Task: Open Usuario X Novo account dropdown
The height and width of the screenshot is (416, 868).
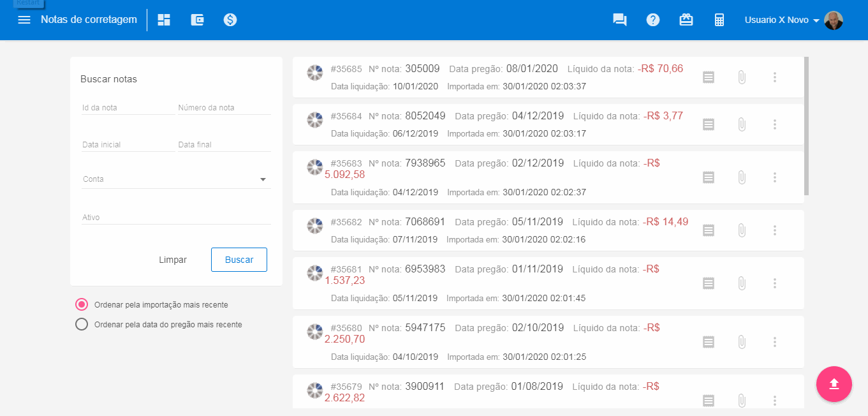Action: pyautogui.click(x=793, y=20)
